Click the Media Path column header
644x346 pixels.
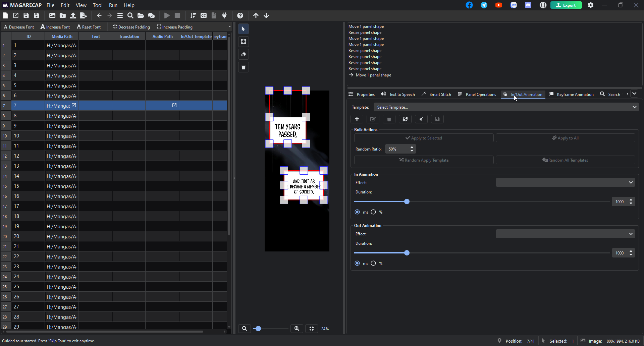tap(62, 36)
